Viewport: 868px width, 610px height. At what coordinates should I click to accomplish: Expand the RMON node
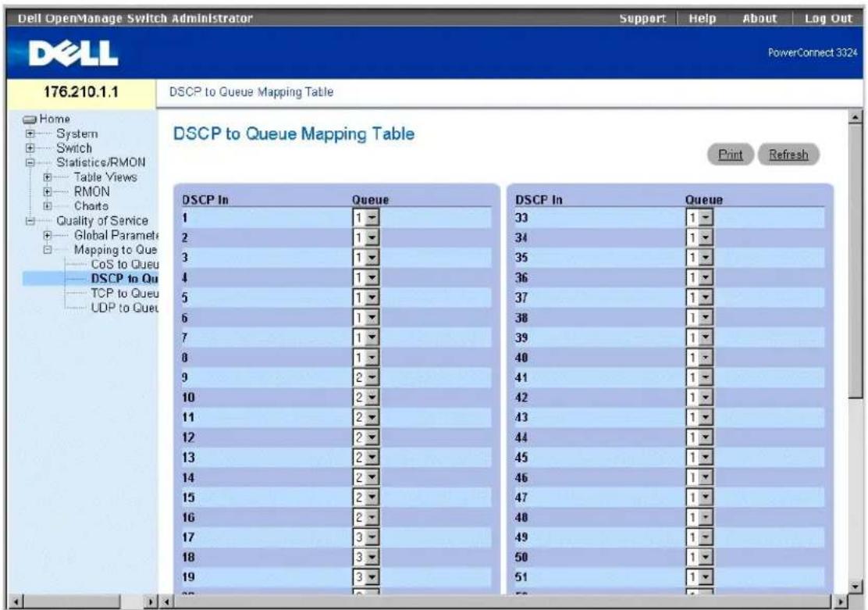(x=48, y=191)
